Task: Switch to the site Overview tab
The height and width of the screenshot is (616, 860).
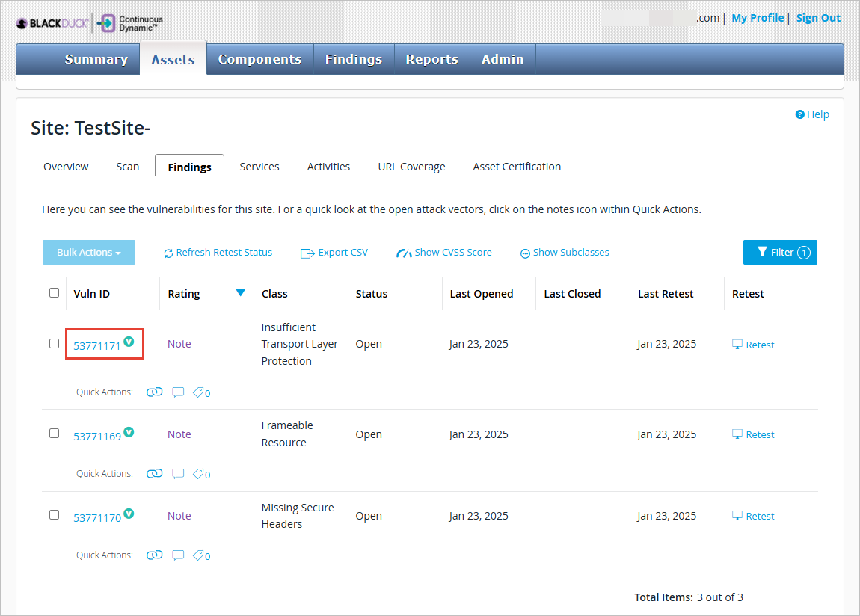Action: (66, 167)
